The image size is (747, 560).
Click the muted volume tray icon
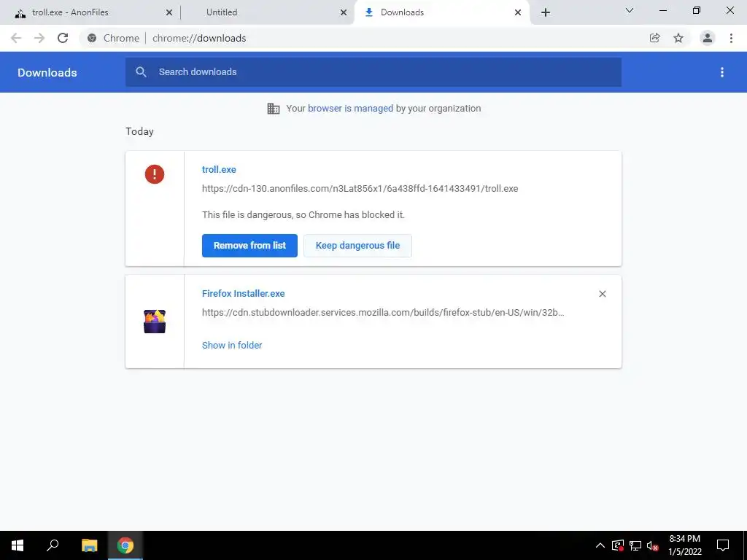tap(653, 545)
